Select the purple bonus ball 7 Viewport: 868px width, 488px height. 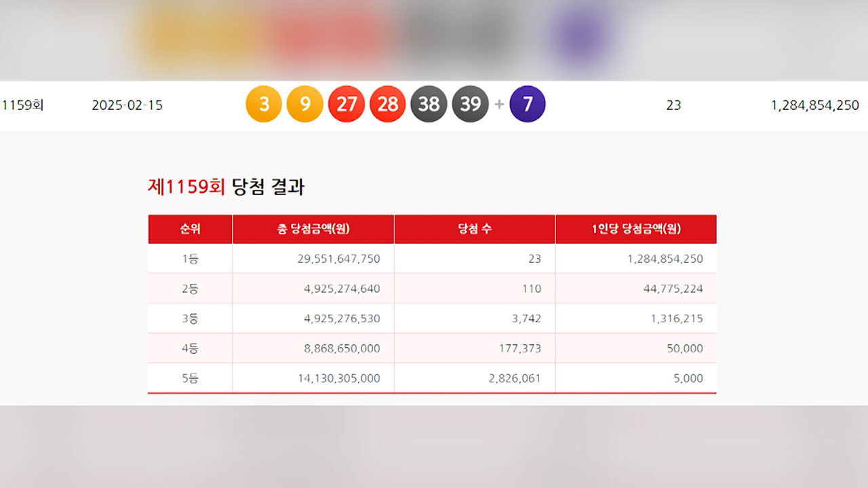pos(527,104)
